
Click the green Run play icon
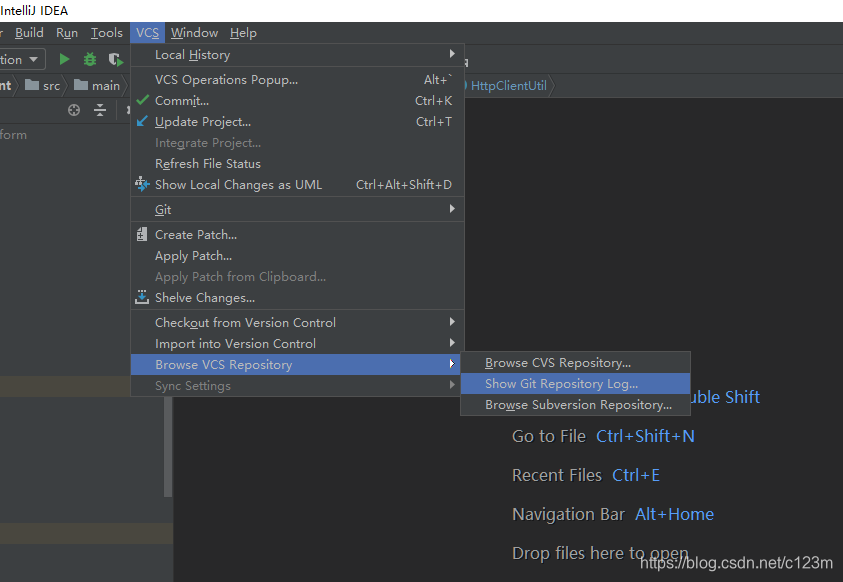[64, 59]
